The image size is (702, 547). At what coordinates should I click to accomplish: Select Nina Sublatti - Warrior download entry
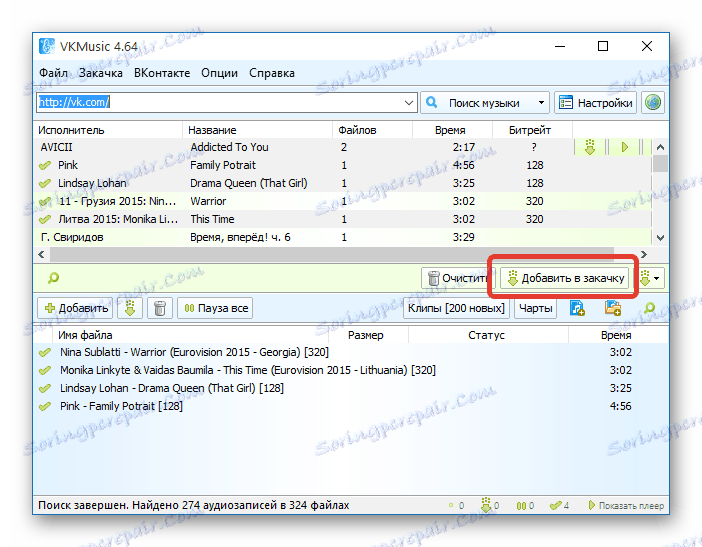point(351,352)
